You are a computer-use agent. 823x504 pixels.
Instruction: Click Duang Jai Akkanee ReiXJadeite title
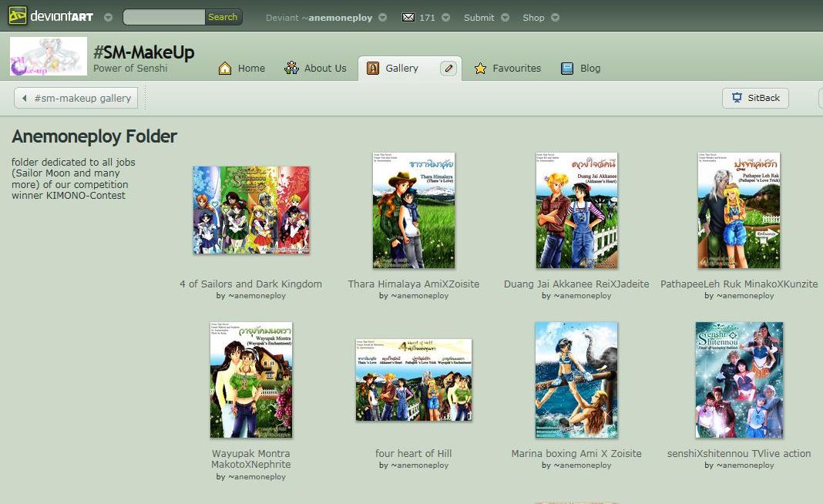coord(576,284)
